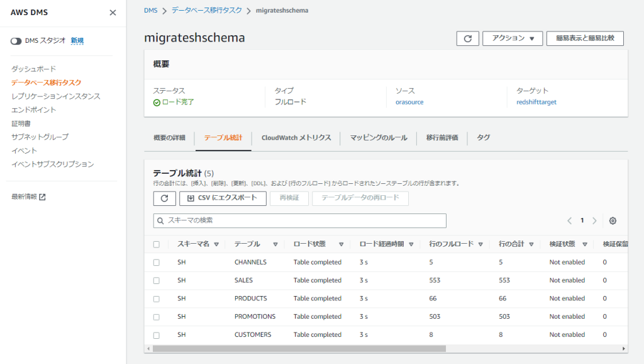
Task: Open the orasource source endpoint link
Action: 409,102
